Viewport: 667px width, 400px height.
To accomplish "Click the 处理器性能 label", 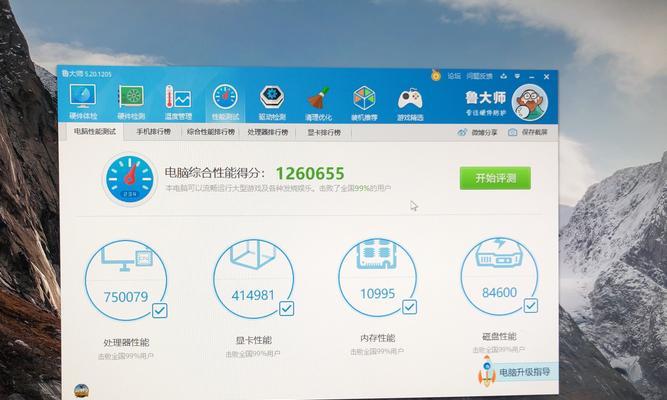I will point(126,343).
